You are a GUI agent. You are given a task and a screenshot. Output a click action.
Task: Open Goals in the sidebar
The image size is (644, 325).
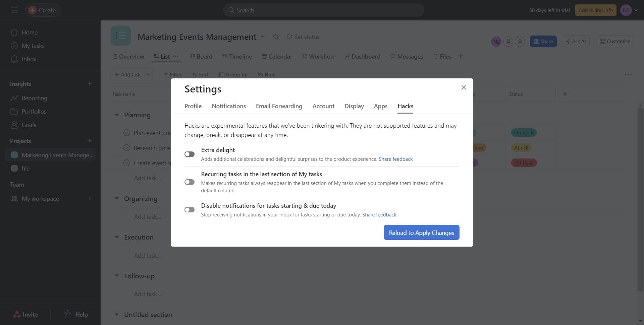point(29,125)
